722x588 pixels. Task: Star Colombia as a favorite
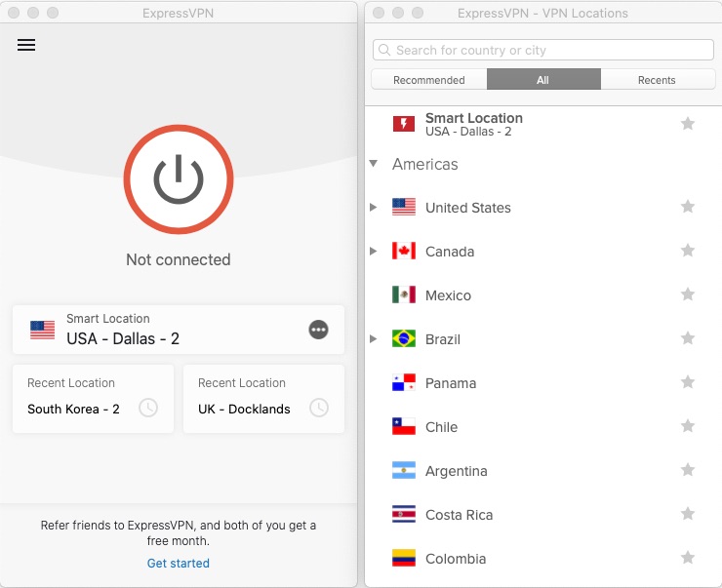(688, 558)
